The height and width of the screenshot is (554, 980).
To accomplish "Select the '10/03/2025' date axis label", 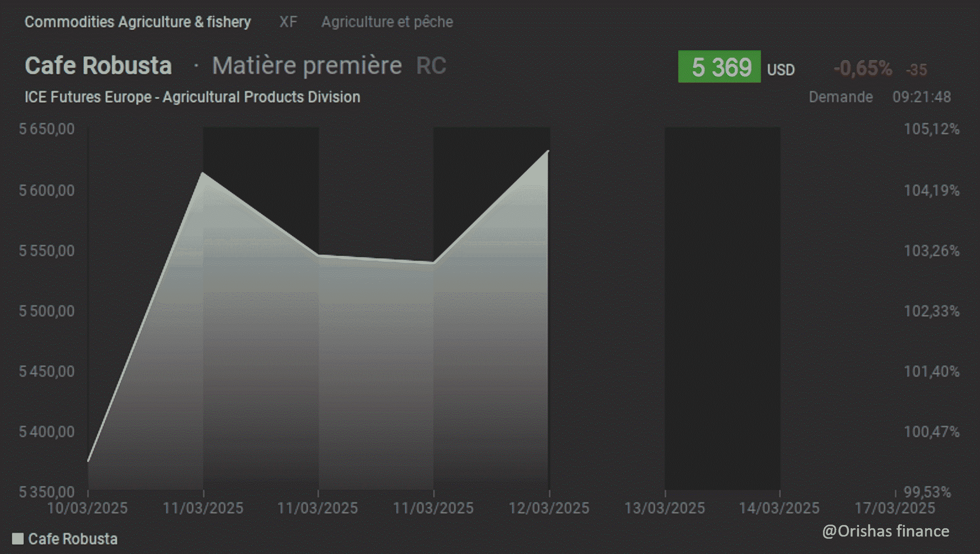I will (x=87, y=509).
